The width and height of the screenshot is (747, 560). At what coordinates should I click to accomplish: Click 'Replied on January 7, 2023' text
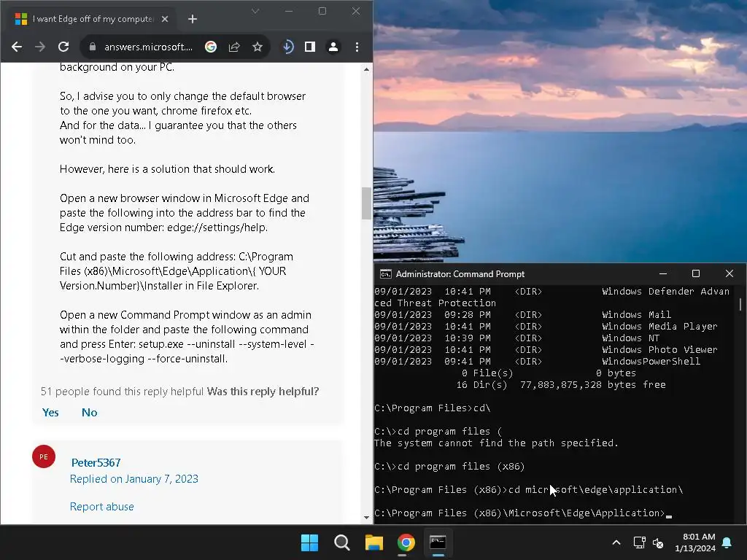tap(134, 478)
